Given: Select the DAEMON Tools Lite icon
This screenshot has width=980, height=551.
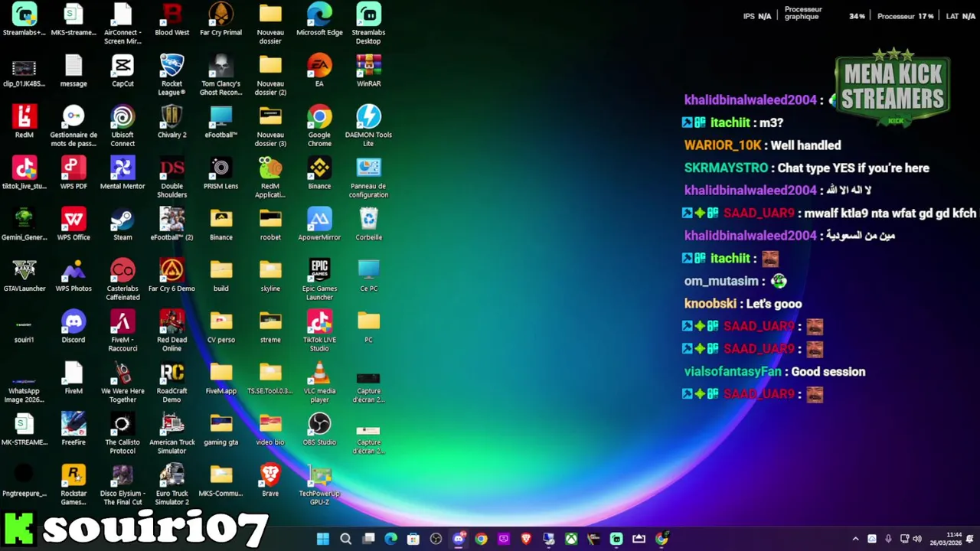Looking at the screenshot, I should [x=368, y=126].
